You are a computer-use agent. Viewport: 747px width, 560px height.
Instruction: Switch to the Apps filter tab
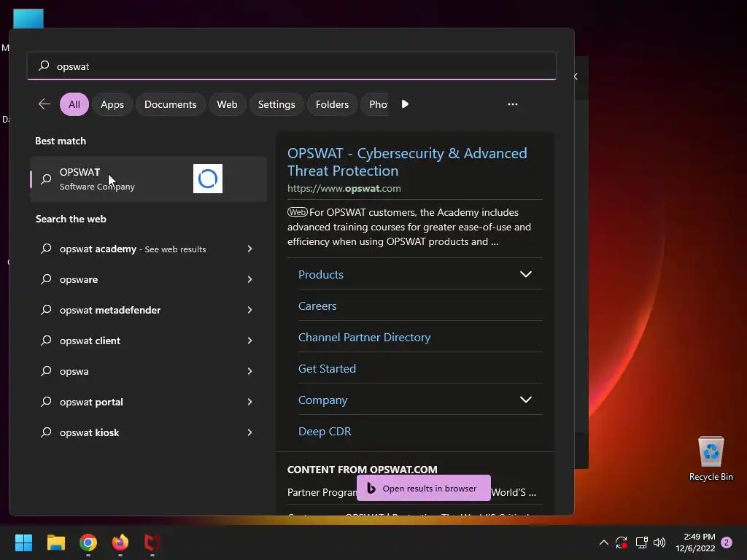[x=112, y=104]
